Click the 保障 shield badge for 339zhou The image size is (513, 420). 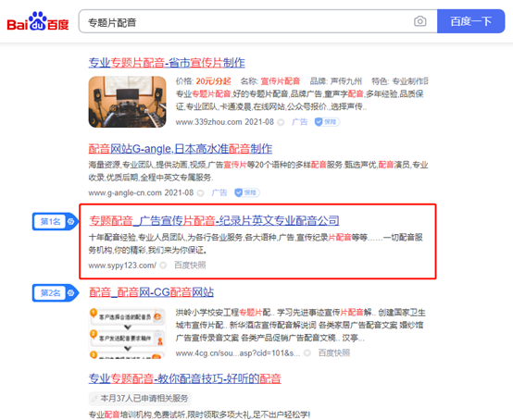pos(327,122)
